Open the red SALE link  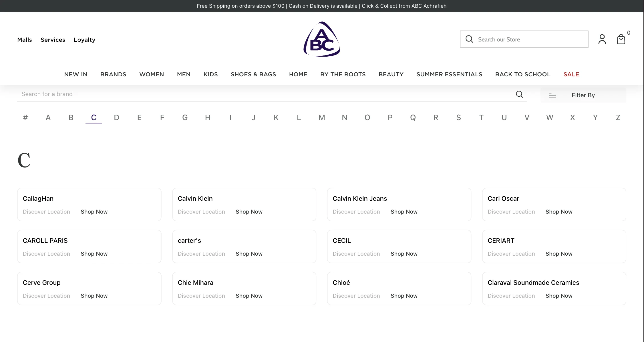pos(571,74)
